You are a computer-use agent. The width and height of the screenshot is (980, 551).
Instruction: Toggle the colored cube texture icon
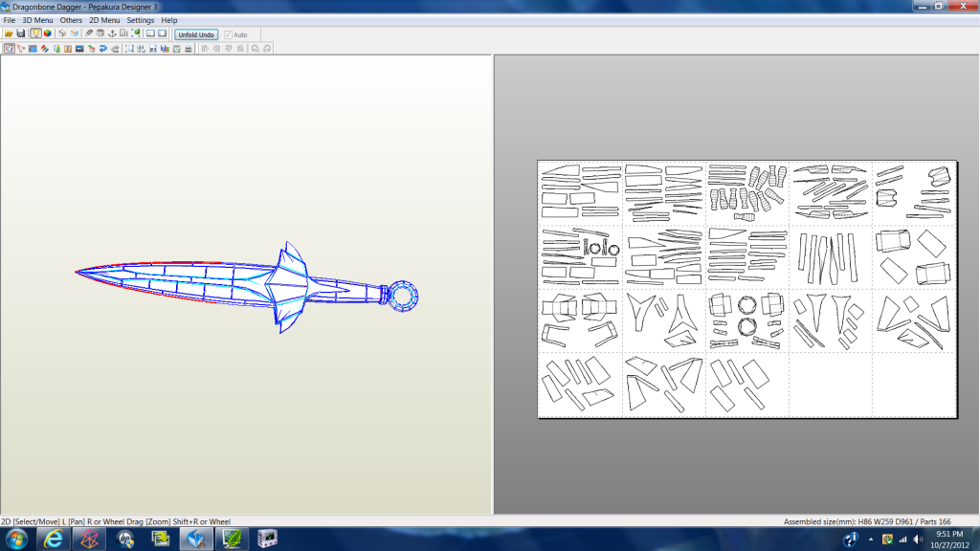tap(48, 33)
